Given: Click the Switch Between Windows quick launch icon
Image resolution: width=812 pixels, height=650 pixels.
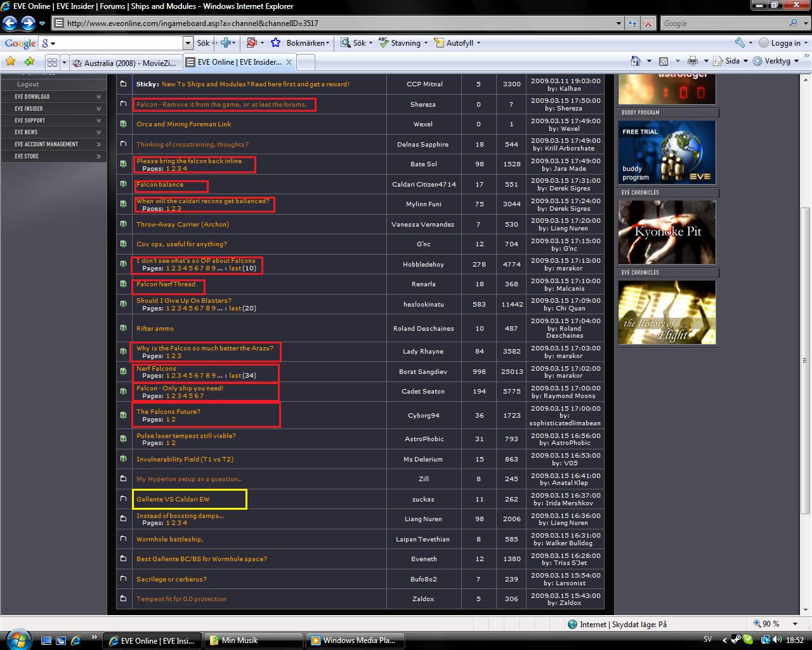Looking at the screenshot, I should (x=60, y=640).
